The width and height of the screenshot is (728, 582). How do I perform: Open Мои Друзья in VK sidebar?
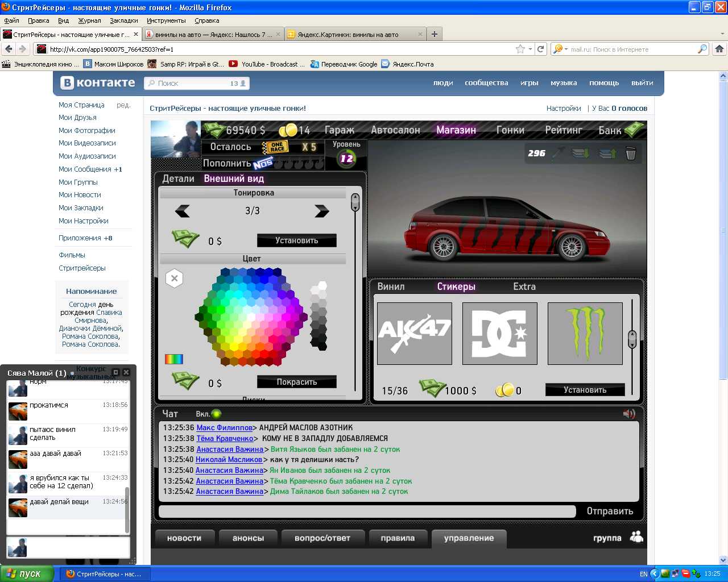(x=77, y=118)
